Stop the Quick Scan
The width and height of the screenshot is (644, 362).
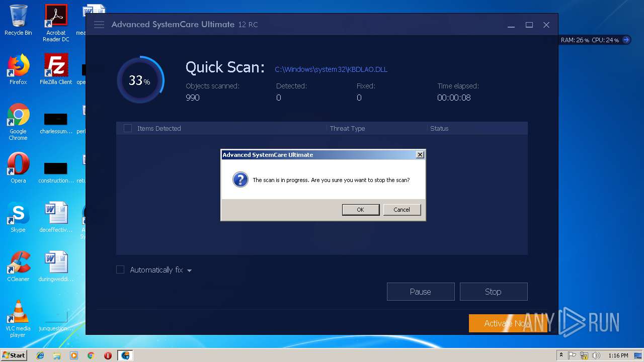pyautogui.click(x=494, y=292)
